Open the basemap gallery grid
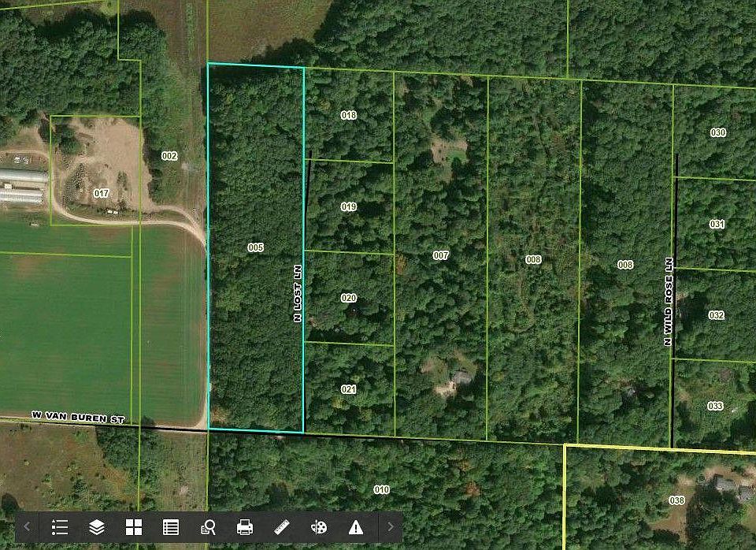 pyautogui.click(x=134, y=527)
